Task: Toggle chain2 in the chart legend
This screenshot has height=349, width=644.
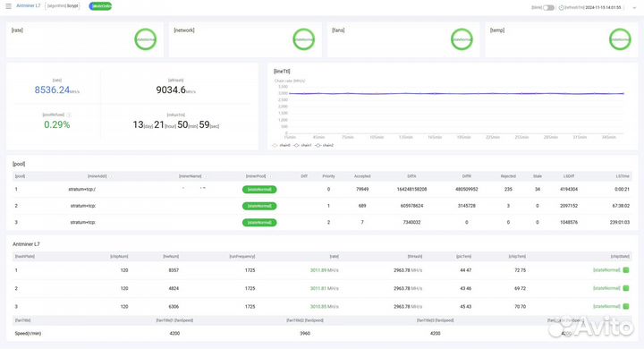Action: pos(325,145)
